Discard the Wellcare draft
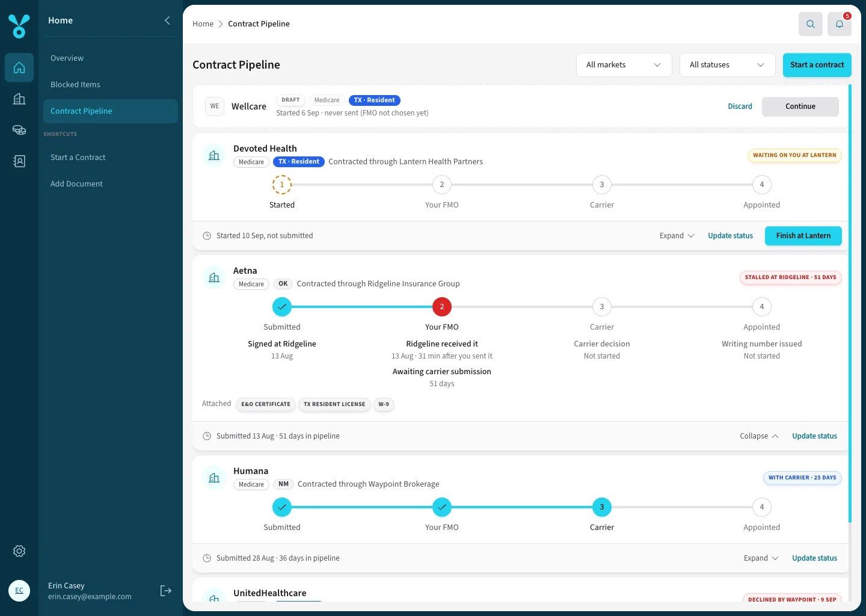The width and height of the screenshot is (866, 616). (740, 106)
